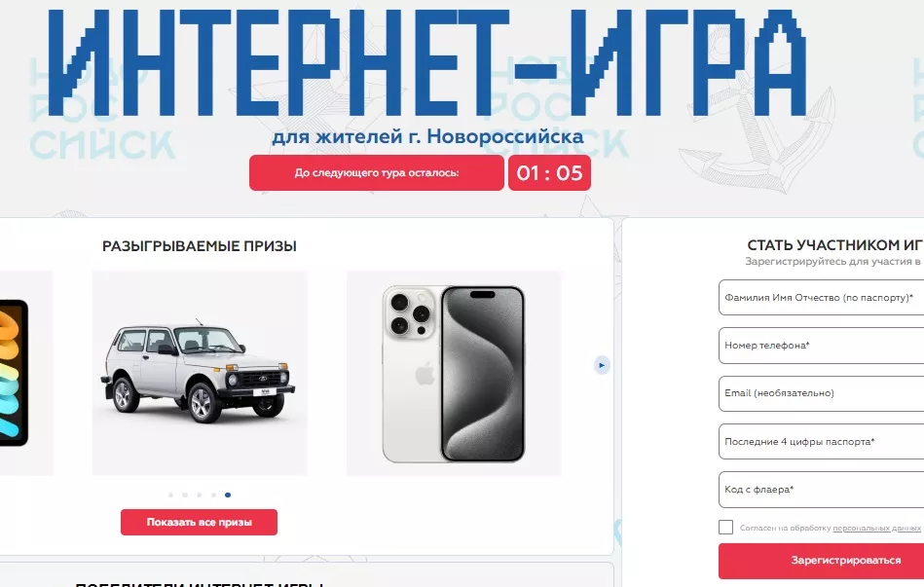The height and width of the screenshot is (587, 924).
Task: Open the white iPhone prize image
Action: pos(454,373)
